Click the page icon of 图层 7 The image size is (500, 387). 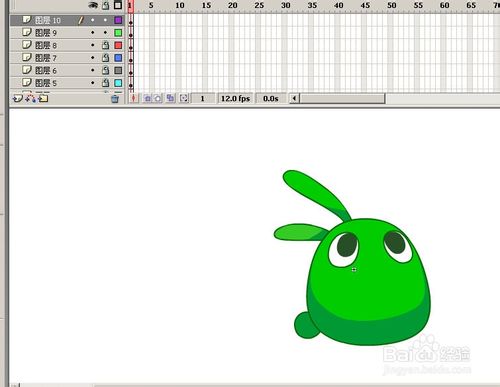point(27,57)
